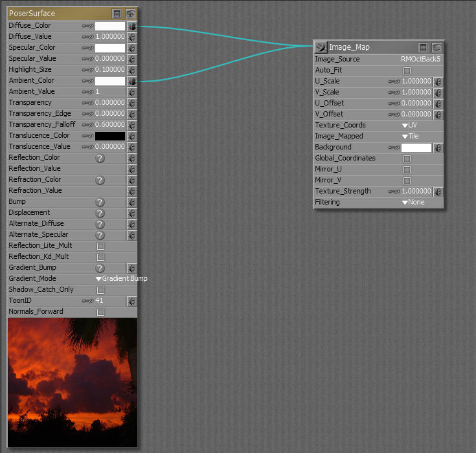Toggle PoserSurface preview eye icon
Viewport: 476px width, 453px height.
click(x=131, y=14)
